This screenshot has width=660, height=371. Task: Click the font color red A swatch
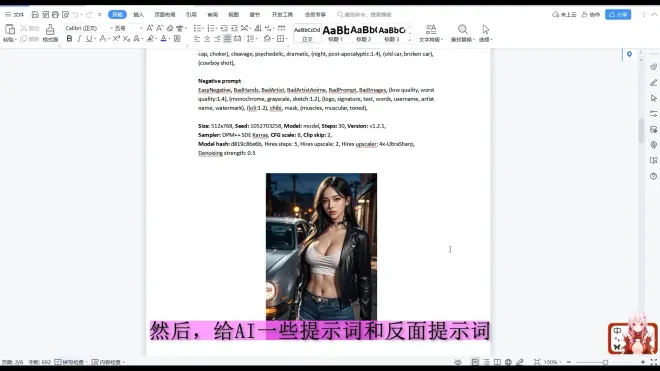coord(163,39)
